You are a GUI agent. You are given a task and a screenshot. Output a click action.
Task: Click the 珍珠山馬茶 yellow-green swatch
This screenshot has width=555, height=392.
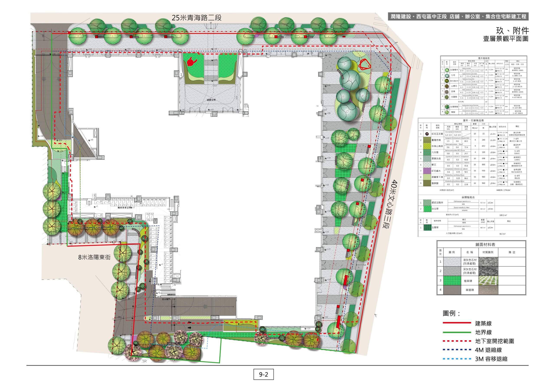pos(427,146)
